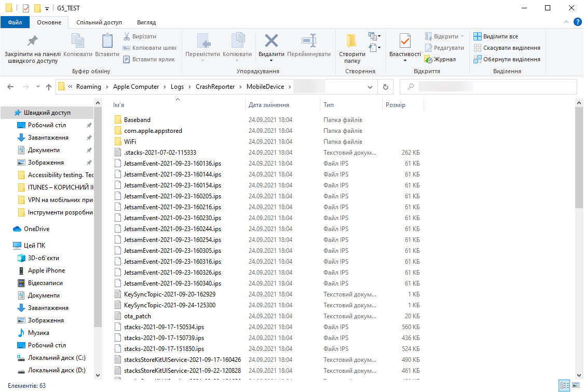Click CrashReporter breadcrumb segment
This screenshot has height=392, width=584.
[215, 87]
